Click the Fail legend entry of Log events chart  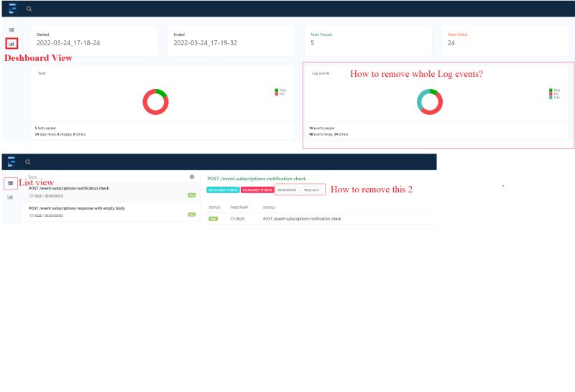[x=553, y=94]
